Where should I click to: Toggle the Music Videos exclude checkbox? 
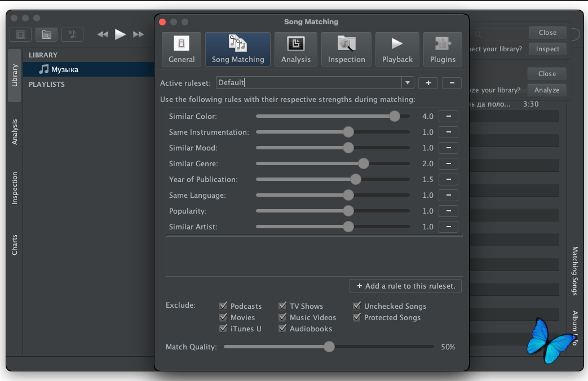[x=282, y=317]
